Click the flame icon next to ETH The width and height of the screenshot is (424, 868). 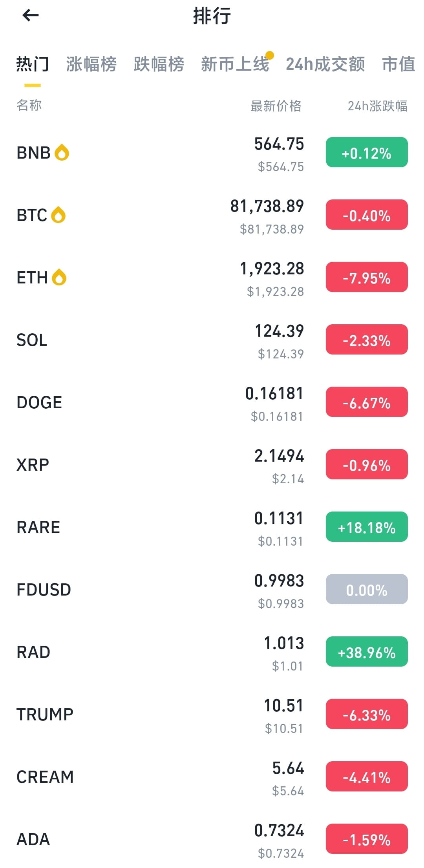59,277
